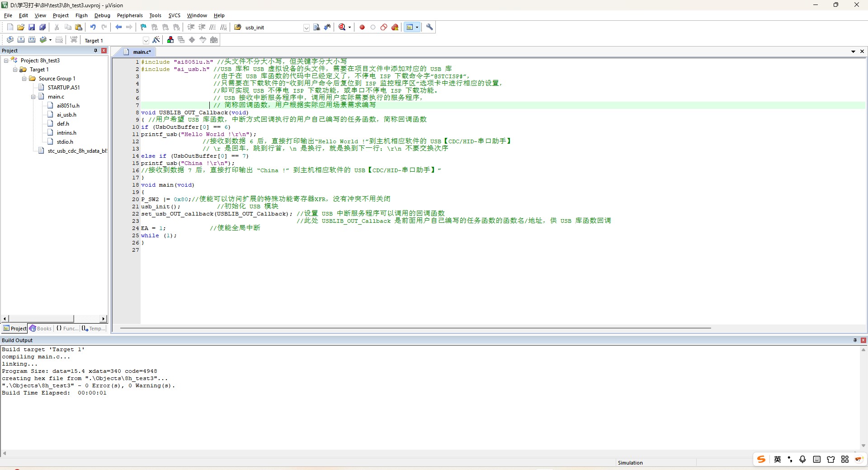Image resolution: width=868 pixels, height=470 pixels.
Task: Download code to flash memory
Action: coord(74,40)
